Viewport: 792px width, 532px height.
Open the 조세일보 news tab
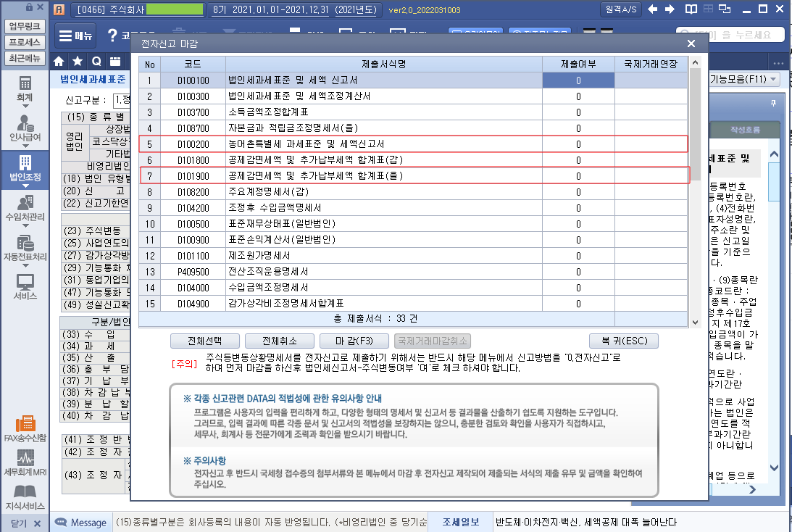tap(460, 522)
